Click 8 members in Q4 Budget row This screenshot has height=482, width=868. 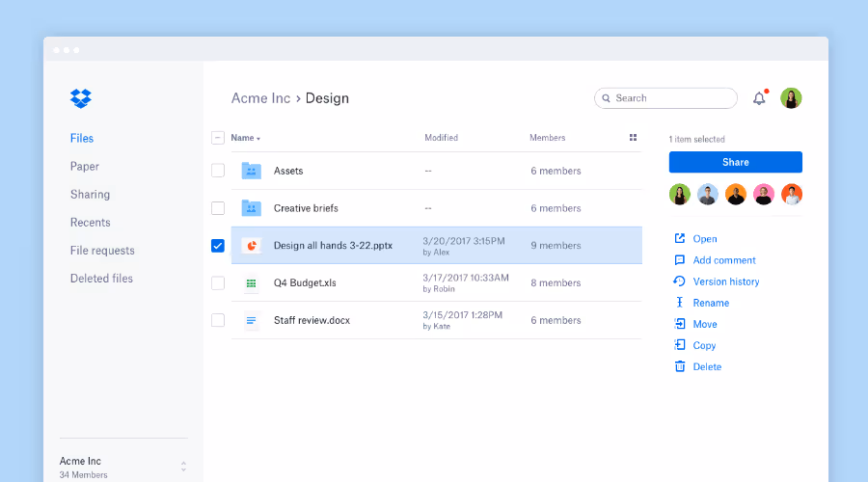coord(556,282)
